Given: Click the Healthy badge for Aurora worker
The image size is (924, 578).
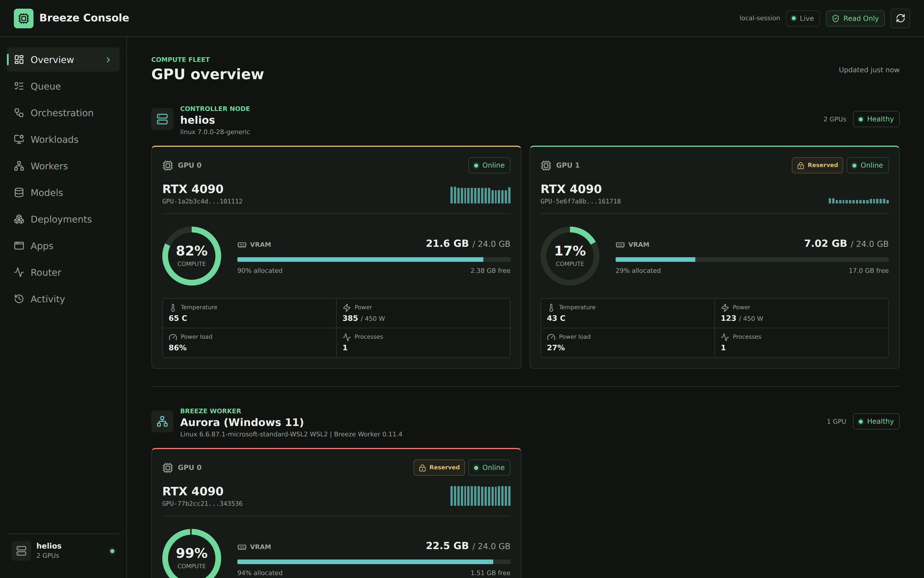Looking at the screenshot, I should pyautogui.click(x=876, y=421).
